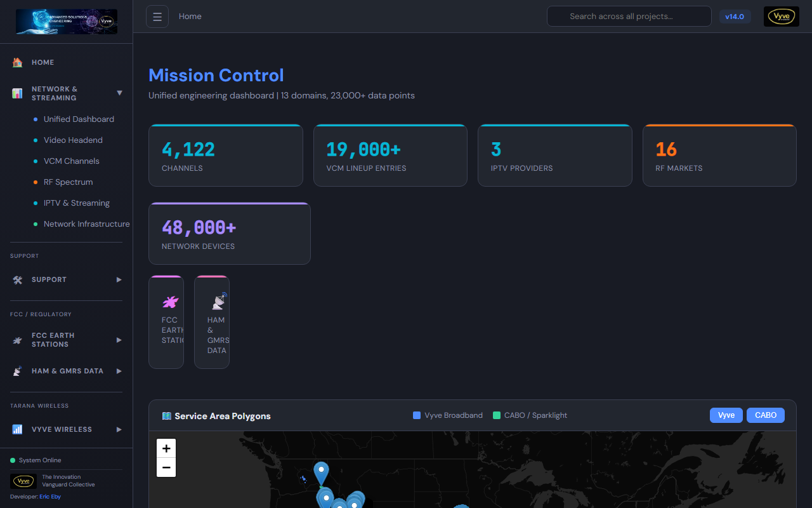This screenshot has height=508, width=812.
Task: Click the map icon beside Service Area Polygons
Action: [x=167, y=416]
